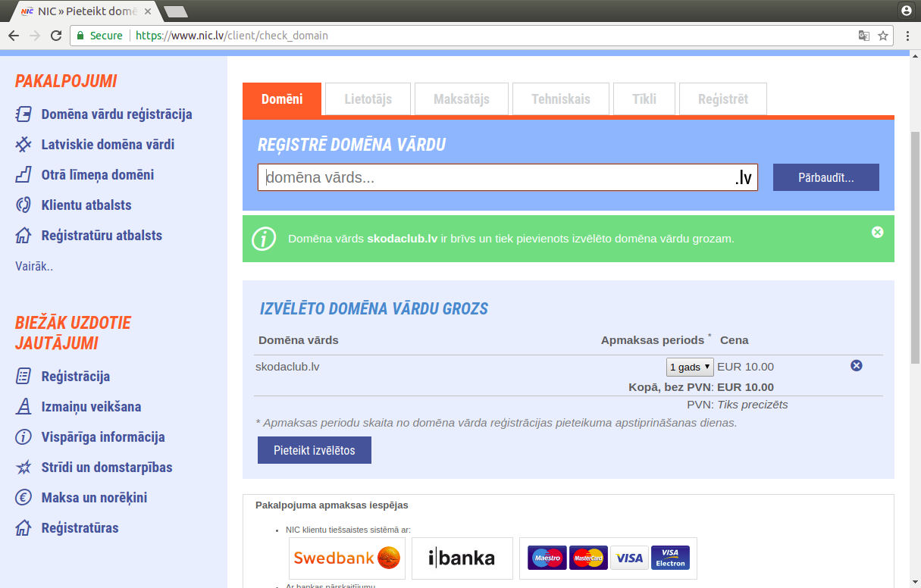The height and width of the screenshot is (588, 921).
Task: Click the Vairāk.. link
Action: 34,266
